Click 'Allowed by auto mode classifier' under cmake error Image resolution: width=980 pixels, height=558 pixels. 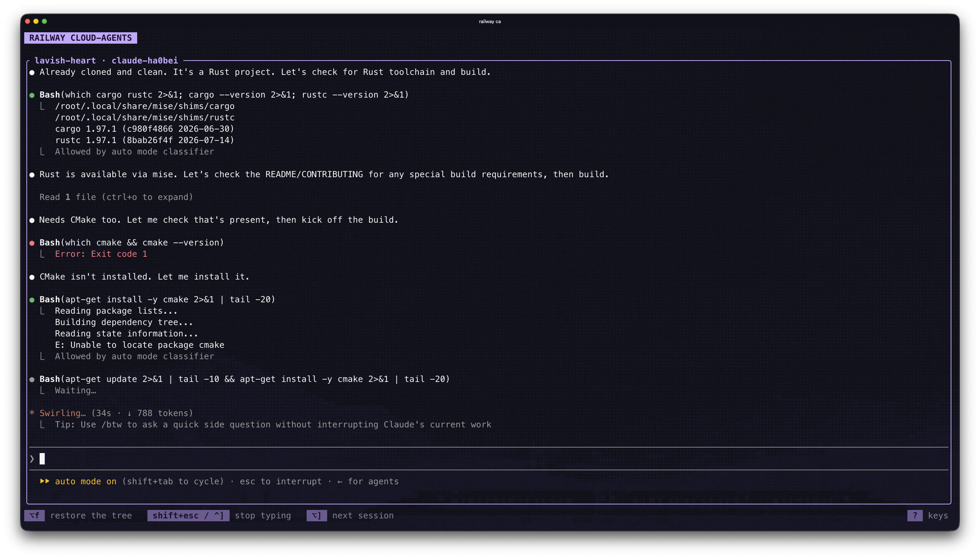pos(134,357)
